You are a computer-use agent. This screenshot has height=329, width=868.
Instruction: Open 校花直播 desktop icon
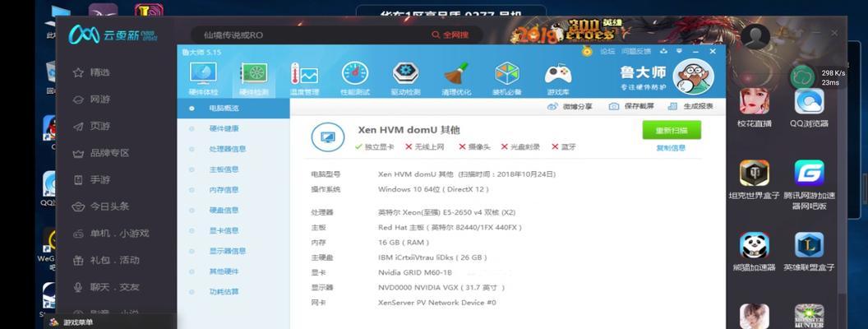754,108
